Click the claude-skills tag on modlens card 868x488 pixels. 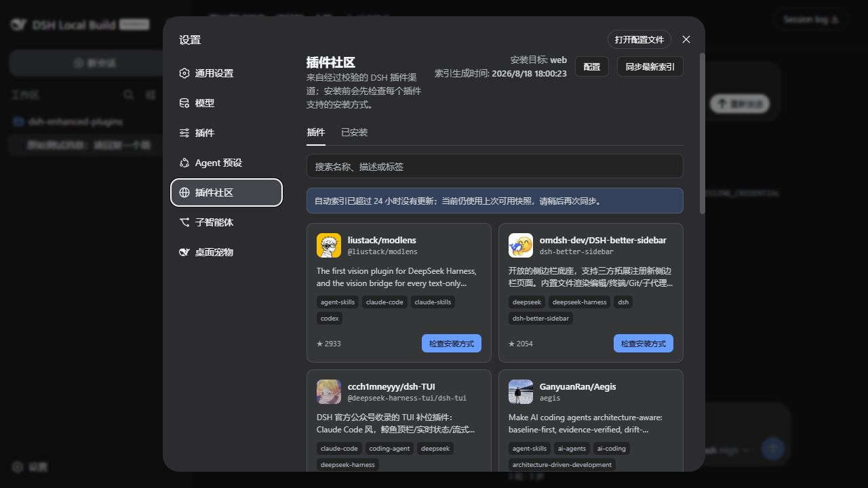pyautogui.click(x=433, y=302)
